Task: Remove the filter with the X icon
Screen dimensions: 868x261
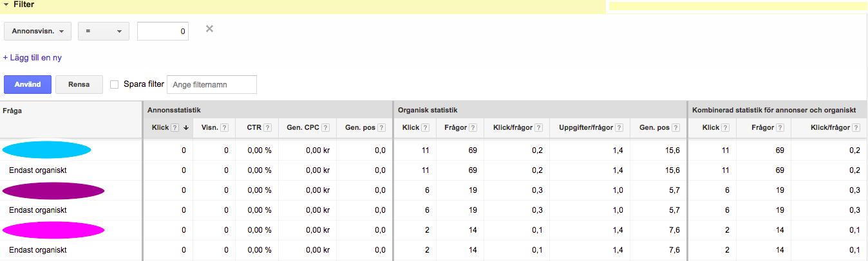Action: point(209,29)
